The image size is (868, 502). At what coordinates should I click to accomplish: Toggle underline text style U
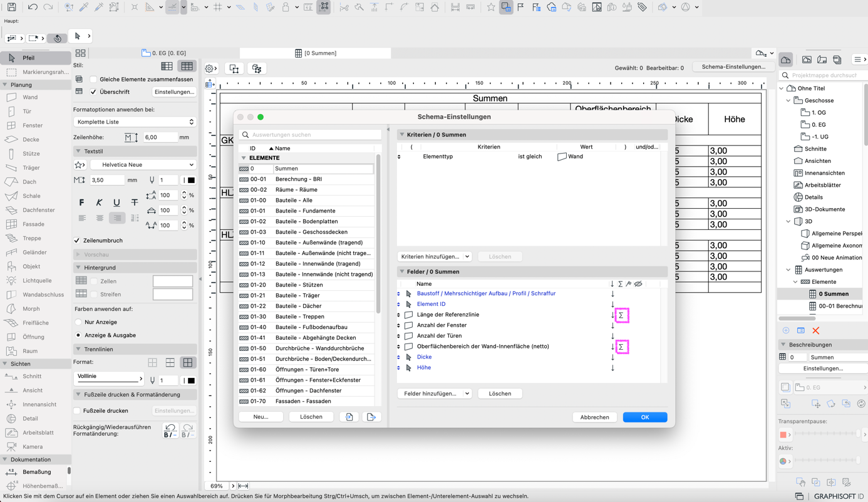[116, 202]
